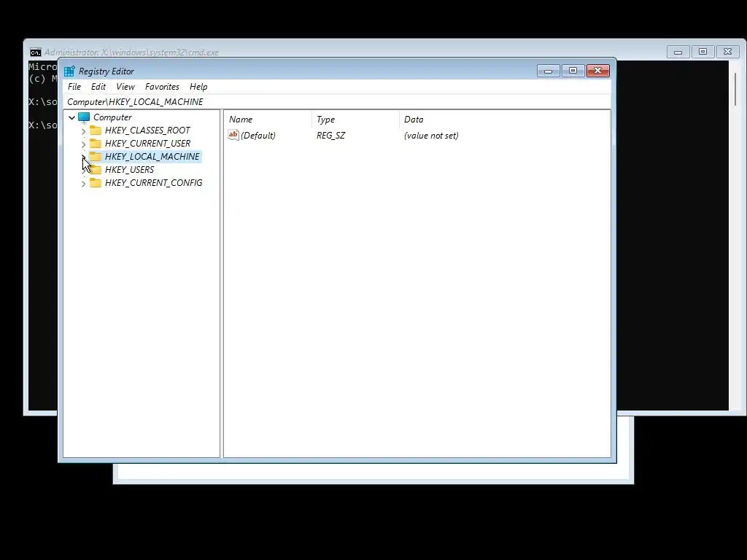Sort values by Name column header
This screenshot has width=747, height=560.
pyautogui.click(x=268, y=120)
